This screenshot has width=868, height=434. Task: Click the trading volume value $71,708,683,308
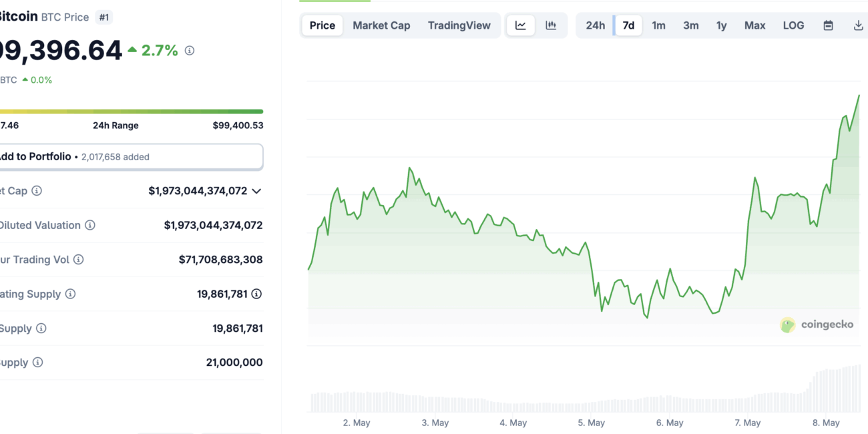point(221,260)
